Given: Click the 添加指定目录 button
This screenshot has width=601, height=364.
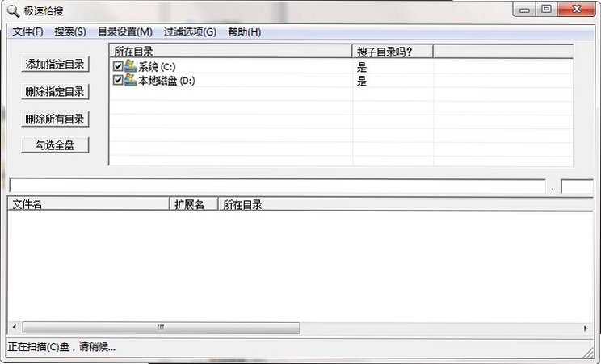Looking at the screenshot, I should tap(55, 64).
